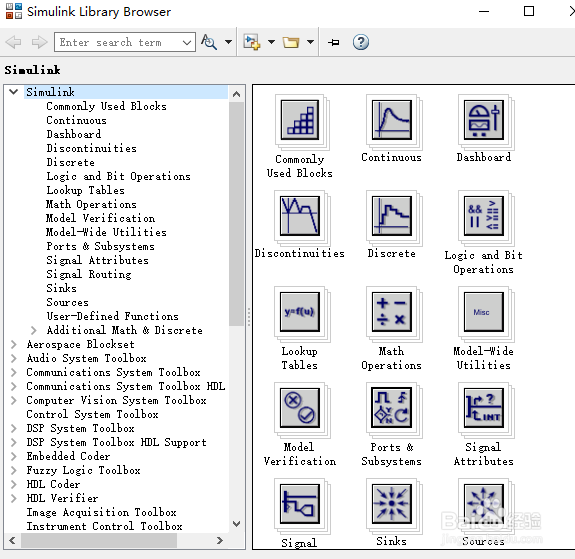Open the search term combo box dropdown
The width and height of the screenshot is (575, 559).
pos(187,42)
